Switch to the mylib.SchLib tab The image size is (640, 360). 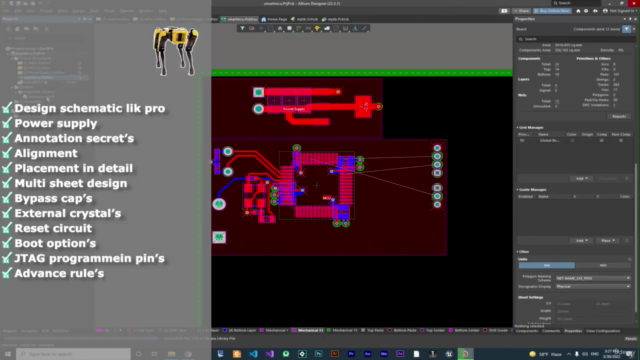coord(304,19)
